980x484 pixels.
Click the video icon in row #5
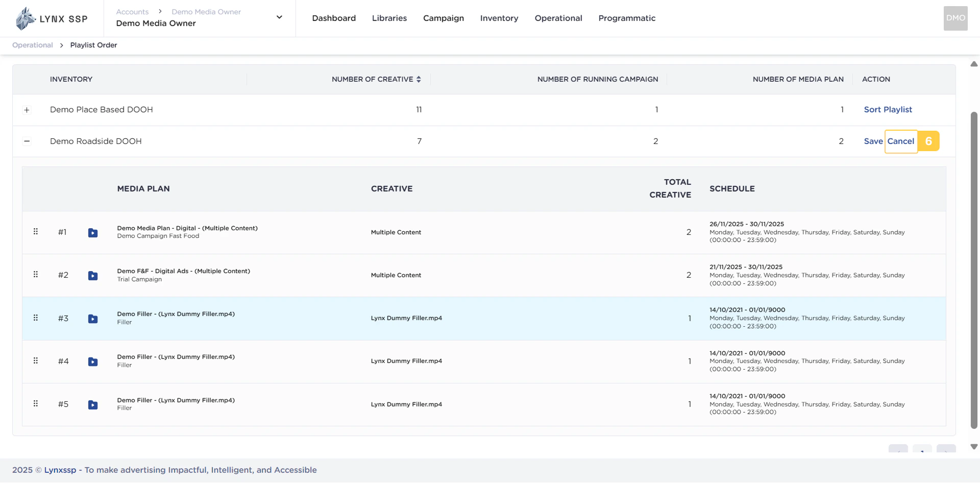point(93,405)
